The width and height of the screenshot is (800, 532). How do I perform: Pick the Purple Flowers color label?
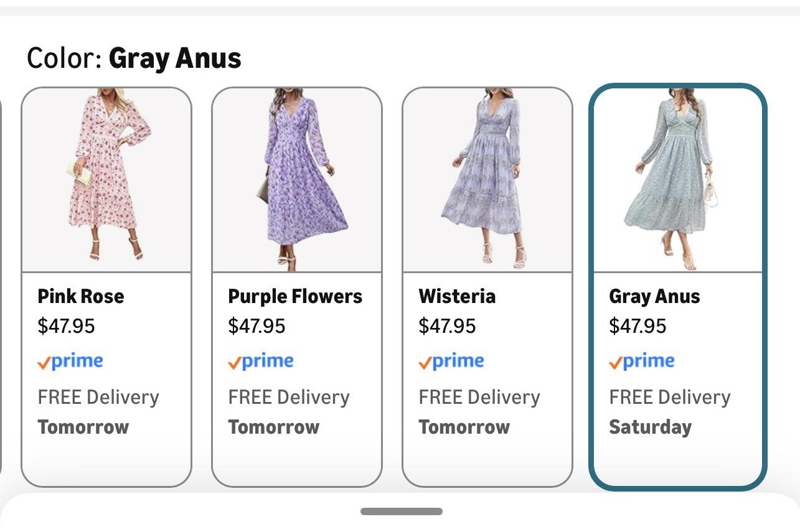point(295,296)
